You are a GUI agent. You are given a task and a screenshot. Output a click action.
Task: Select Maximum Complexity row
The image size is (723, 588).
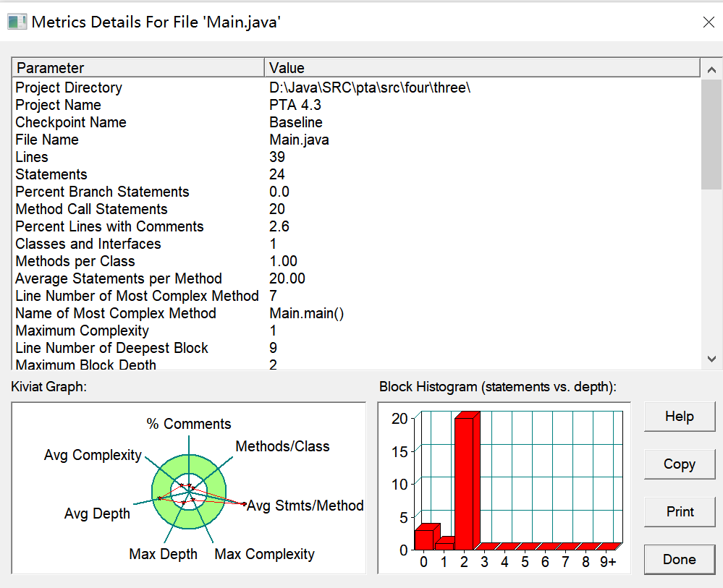coord(356,331)
